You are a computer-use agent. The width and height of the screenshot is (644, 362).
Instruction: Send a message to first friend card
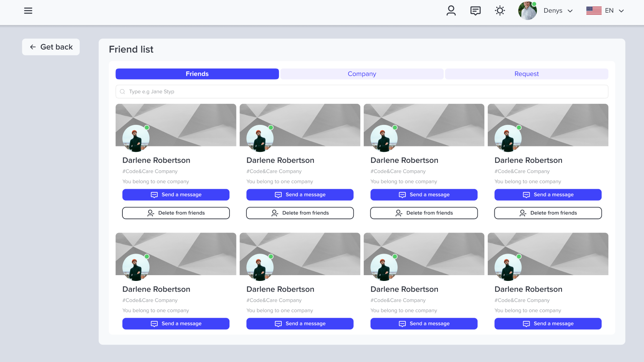click(x=176, y=195)
